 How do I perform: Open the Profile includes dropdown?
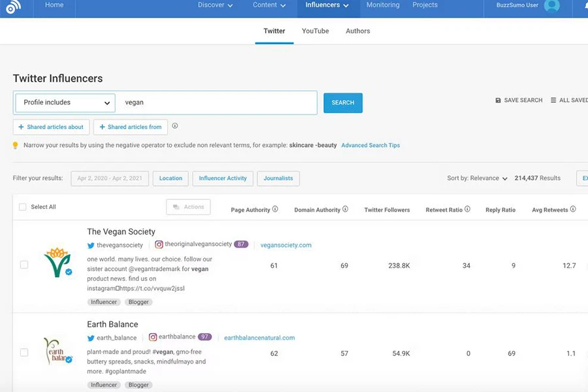tap(65, 103)
